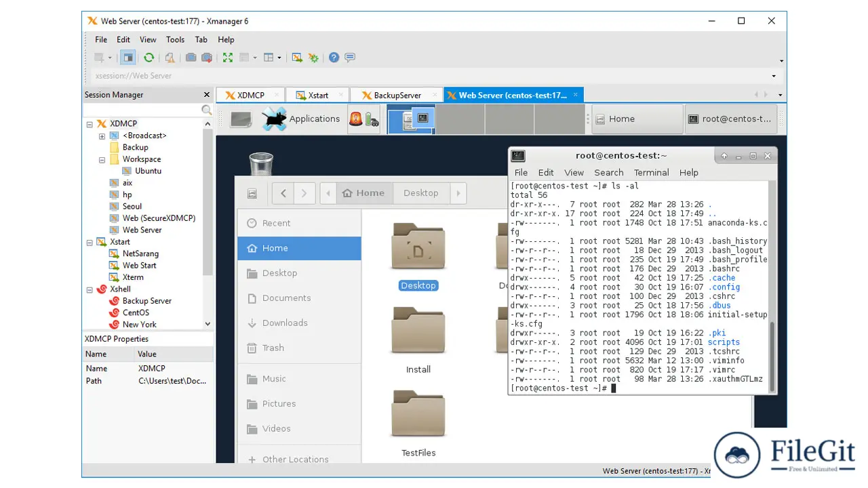Select the Home taskbar window button
This screenshot has height=488, width=868.
tap(637, 119)
